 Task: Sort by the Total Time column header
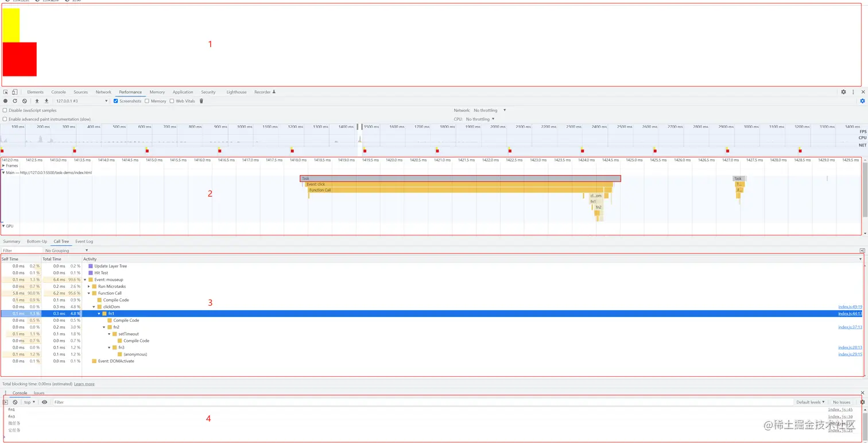(x=61, y=259)
